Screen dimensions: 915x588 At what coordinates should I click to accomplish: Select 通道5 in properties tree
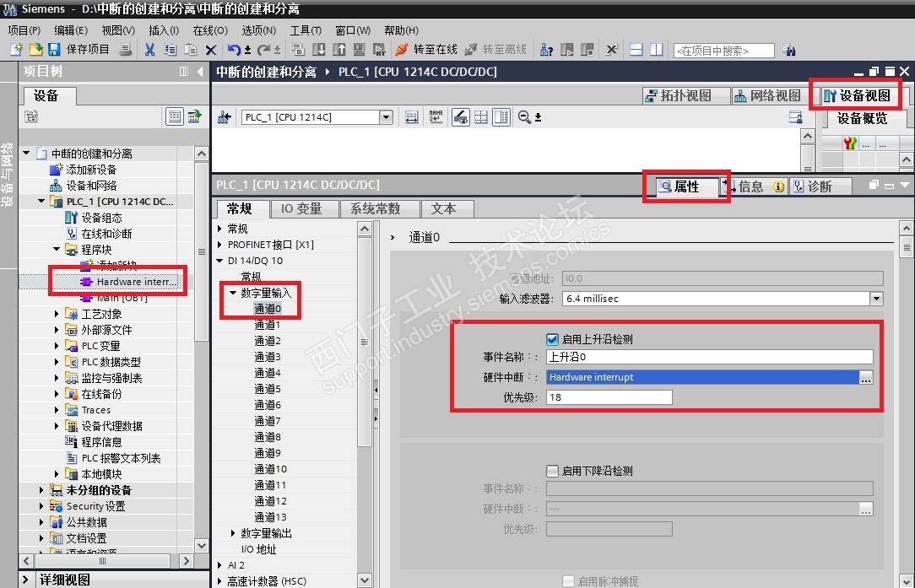[x=268, y=389]
